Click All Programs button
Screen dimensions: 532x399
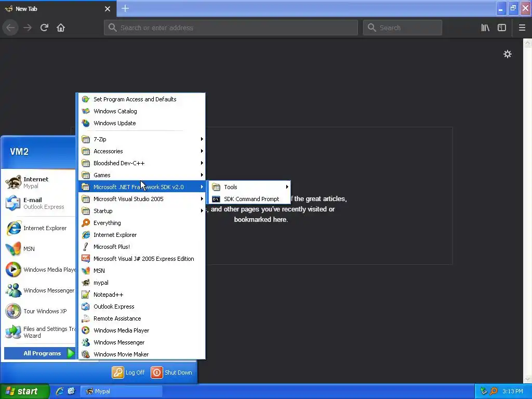39,353
